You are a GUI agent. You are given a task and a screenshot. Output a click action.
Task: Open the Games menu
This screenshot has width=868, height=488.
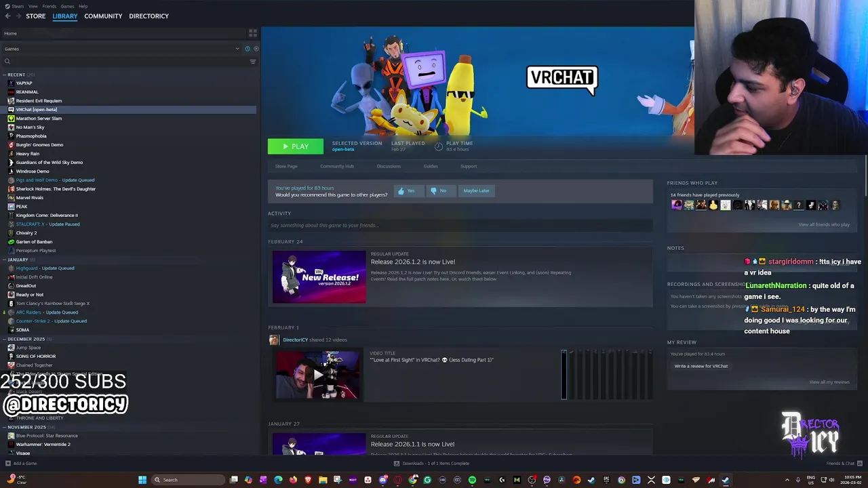point(67,6)
